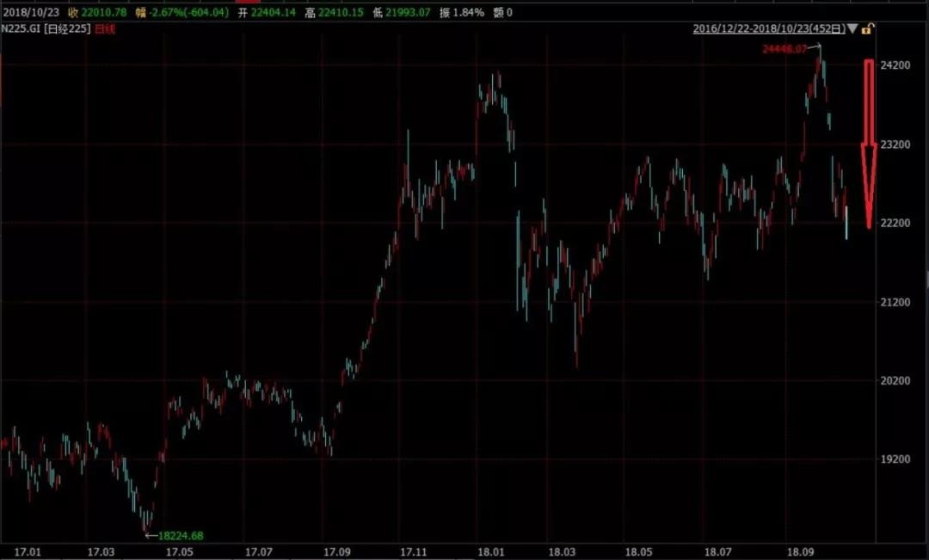The image size is (929, 560).
Task: Select the 17.11 date on the time axis
Action: point(414,551)
